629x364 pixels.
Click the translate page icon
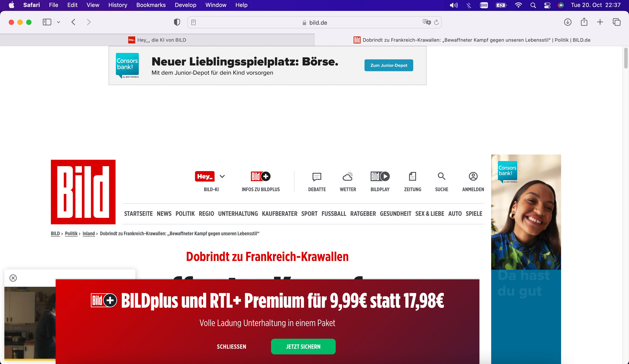pos(427,22)
